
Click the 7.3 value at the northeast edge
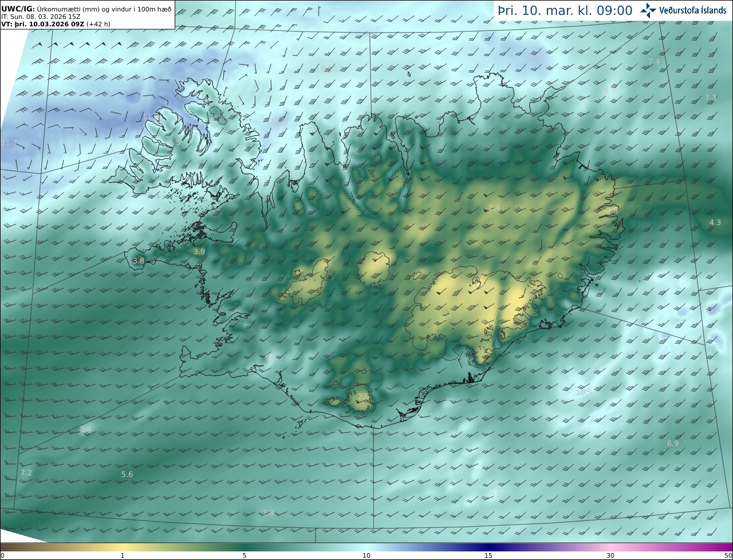pyautogui.click(x=711, y=98)
